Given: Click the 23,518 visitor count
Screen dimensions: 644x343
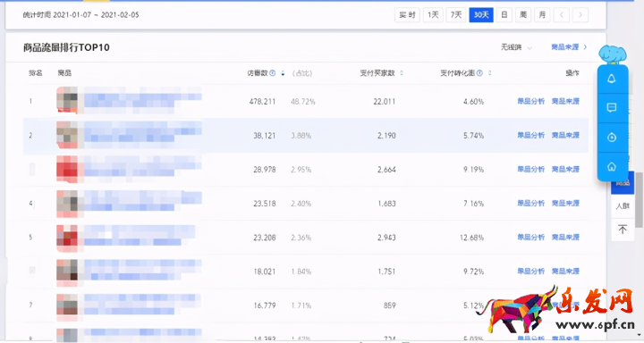Looking at the screenshot, I should point(264,204).
